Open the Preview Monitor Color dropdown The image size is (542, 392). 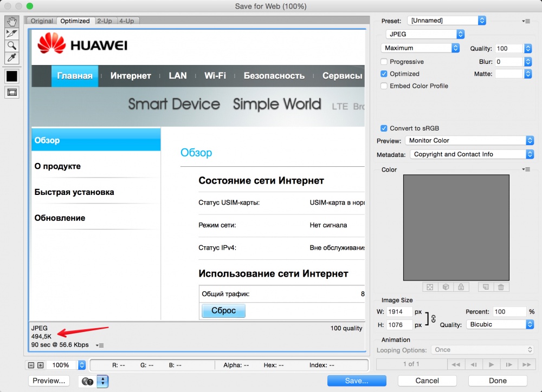tap(469, 141)
